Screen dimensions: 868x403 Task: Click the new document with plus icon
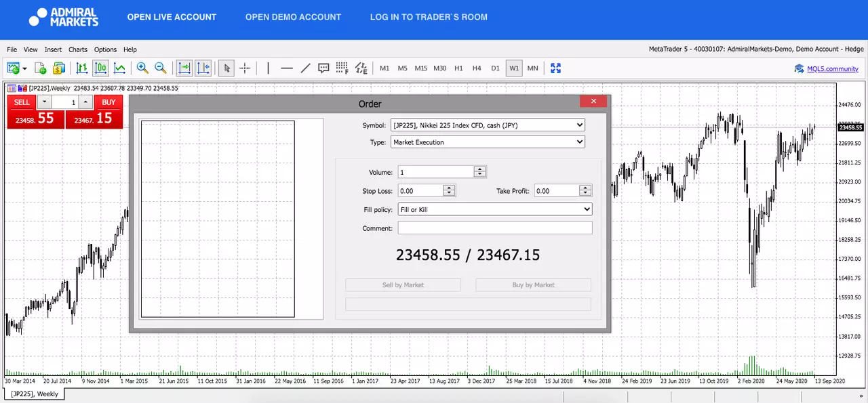pos(40,68)
